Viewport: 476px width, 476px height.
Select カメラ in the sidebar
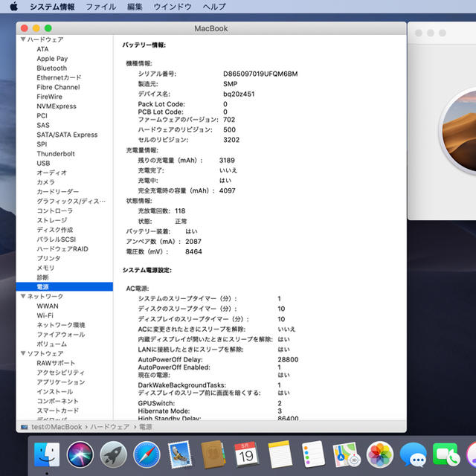[46, 182]
